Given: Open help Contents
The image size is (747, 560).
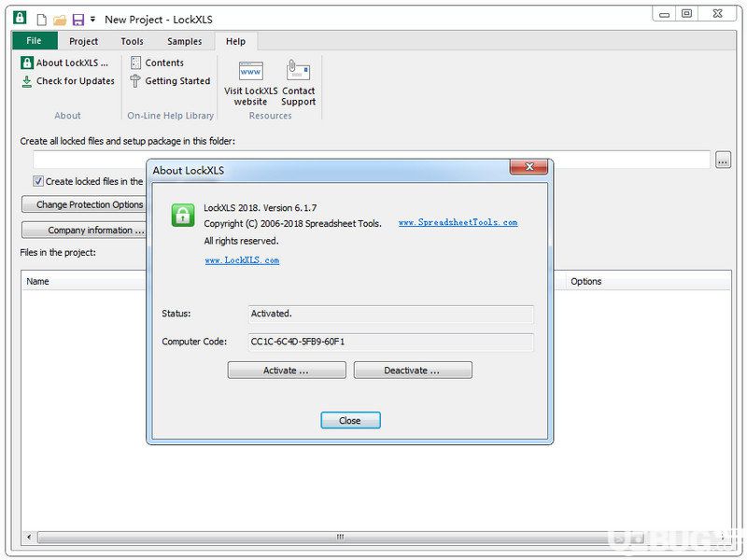Looking at the screenshot, I should (157, 63).
